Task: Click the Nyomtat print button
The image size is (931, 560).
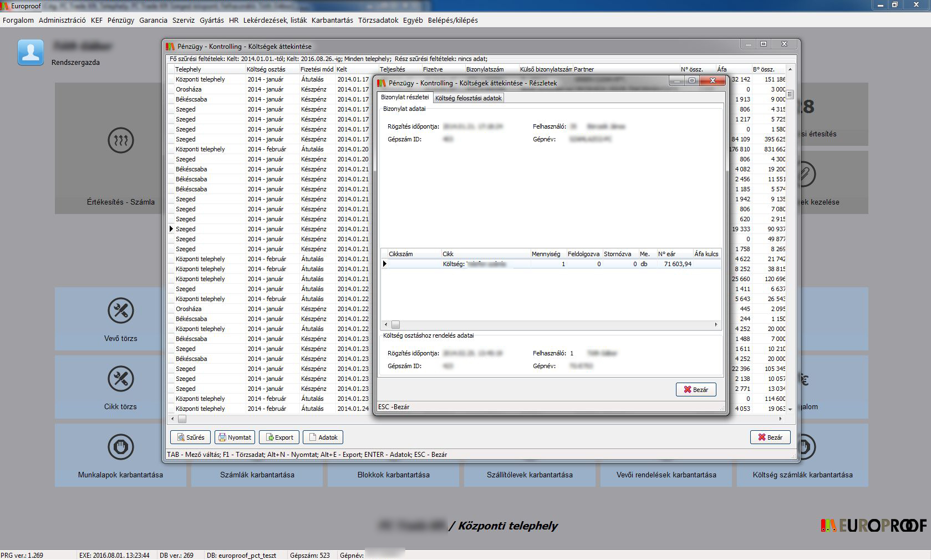Action: pyautogui.click(x=235, y=437)
